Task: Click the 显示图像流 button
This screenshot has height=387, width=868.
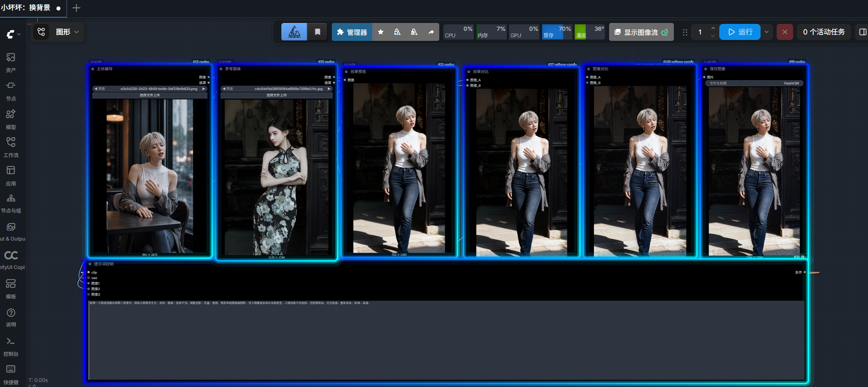Action: pyautogui.click(x=641, y=32)
